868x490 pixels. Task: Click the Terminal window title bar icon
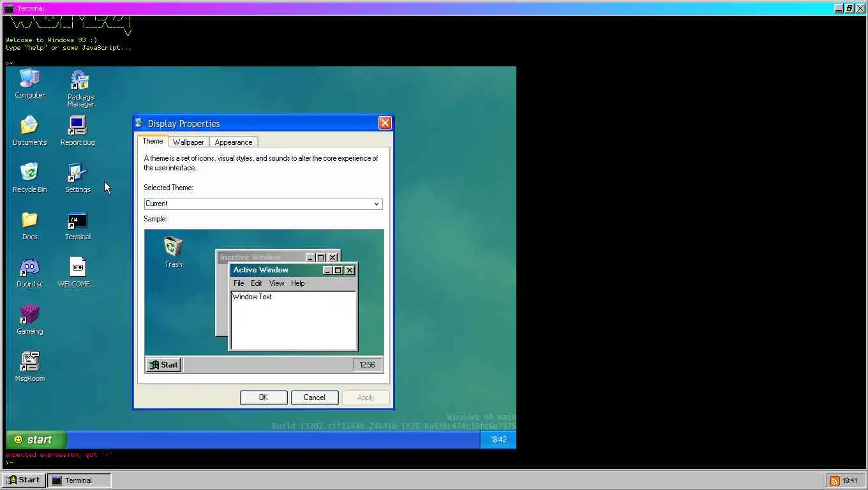point(8,8)
